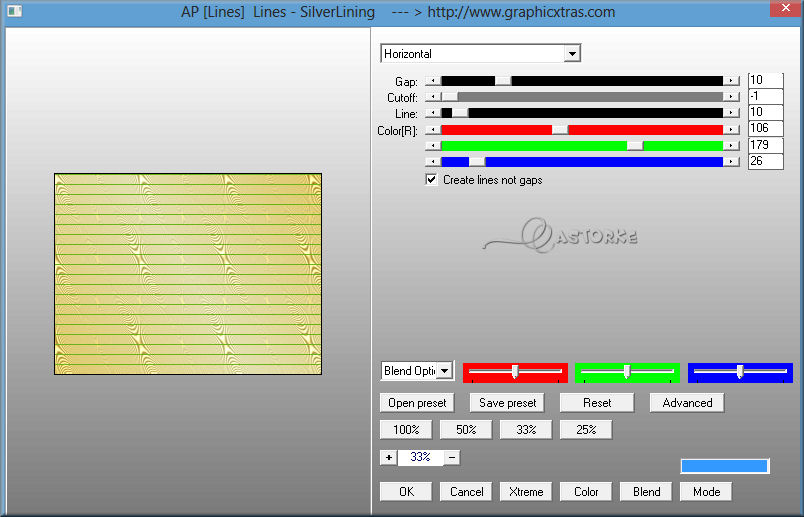Image resolution: width=804 pixels, height=517 pixels.
Task: Click the Line value field
Action: tap(765, 112)
